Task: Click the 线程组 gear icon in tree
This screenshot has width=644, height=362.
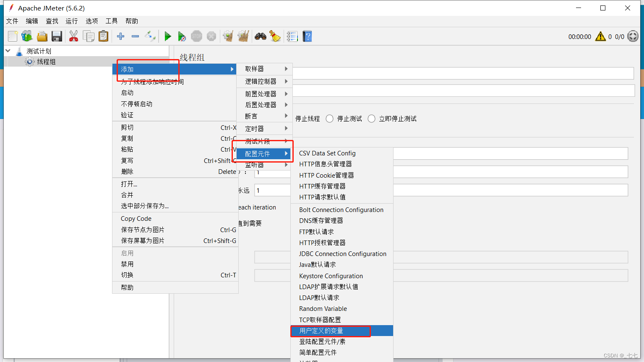Action: (30, 62)
